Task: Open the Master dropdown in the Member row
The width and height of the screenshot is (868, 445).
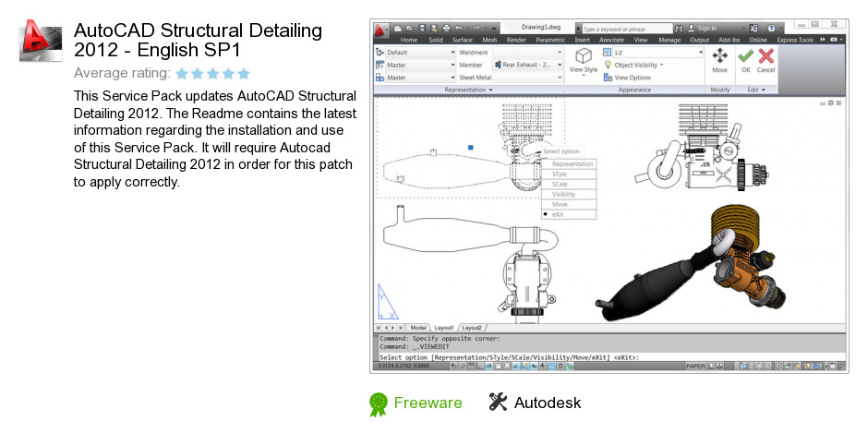Action: coord(421,65)
